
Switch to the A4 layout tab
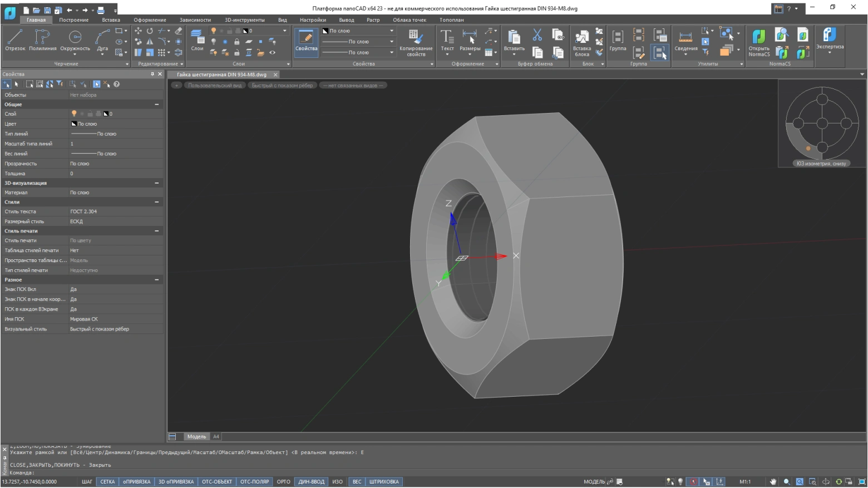(216, 437)
